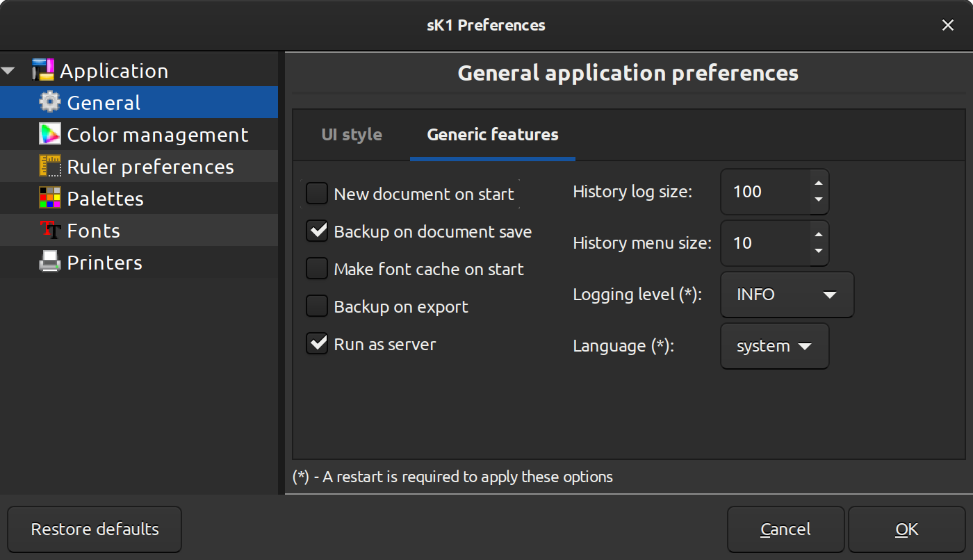
Task: Click the Logging level (*) label
Action: coord(637,295)
